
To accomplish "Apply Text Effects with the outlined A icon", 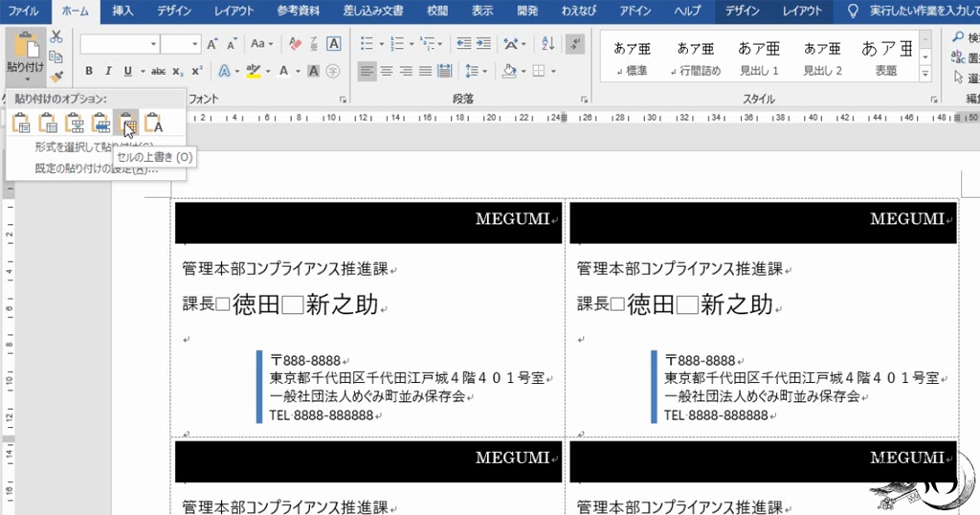I will 224,71.
